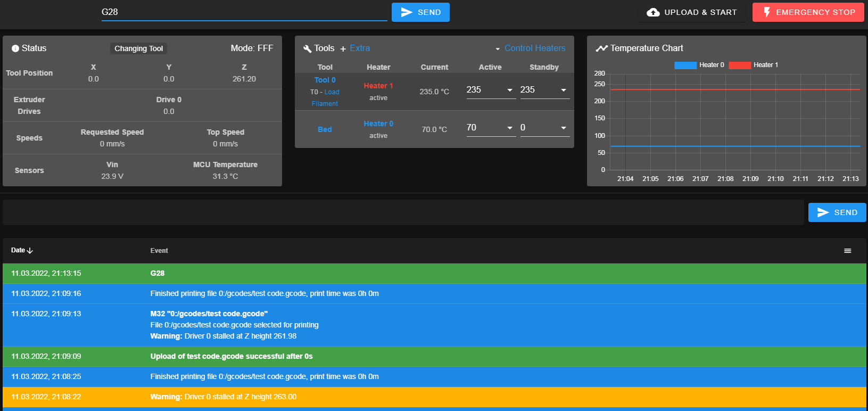This screenshot has height=411, width=868.
Task: Toggle the Heater 0 state
Action: pos(378,124)
